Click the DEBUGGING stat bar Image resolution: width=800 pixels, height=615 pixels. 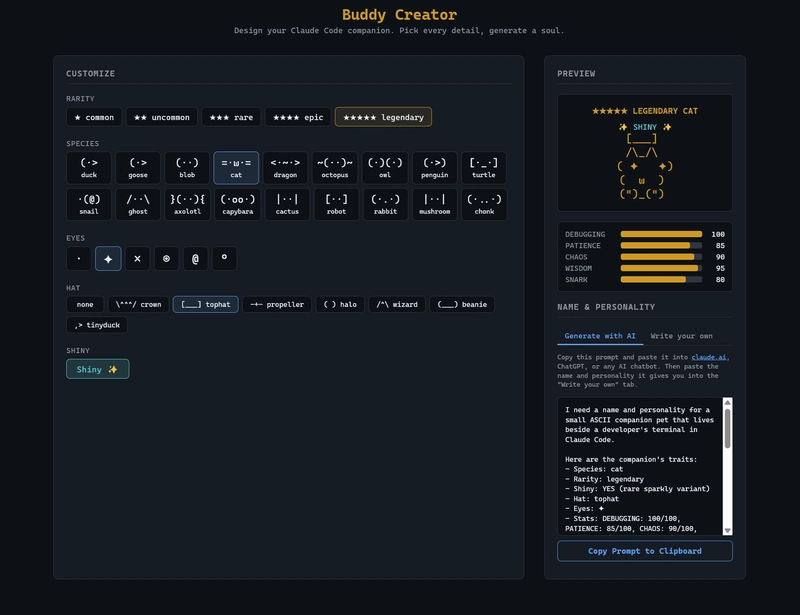pos(660,234)
